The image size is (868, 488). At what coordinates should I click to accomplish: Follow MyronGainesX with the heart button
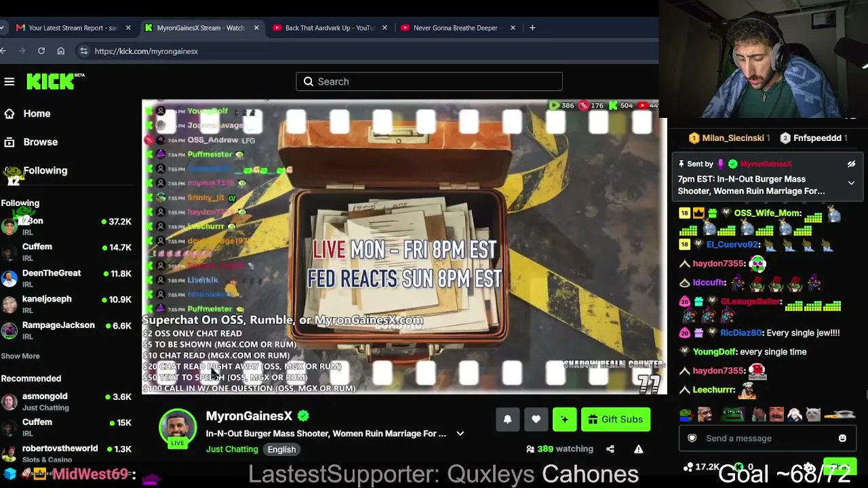click(536, 420)
